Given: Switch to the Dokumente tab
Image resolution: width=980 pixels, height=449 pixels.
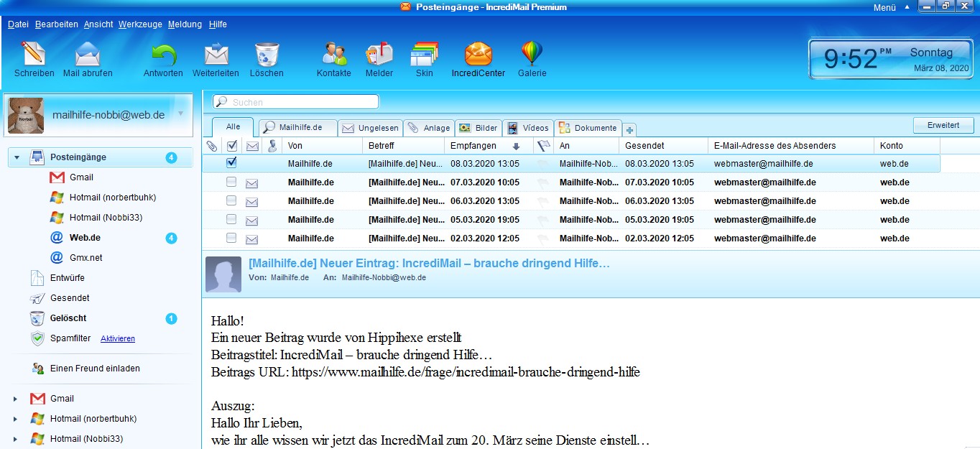Looking at the screenshot, I should pyautogui.click(x=588, y=128).
